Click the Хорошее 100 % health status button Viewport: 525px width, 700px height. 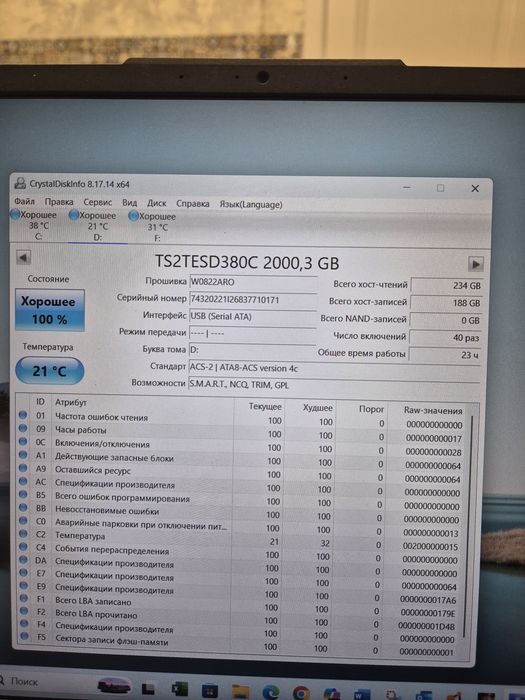tap(50, 310)
